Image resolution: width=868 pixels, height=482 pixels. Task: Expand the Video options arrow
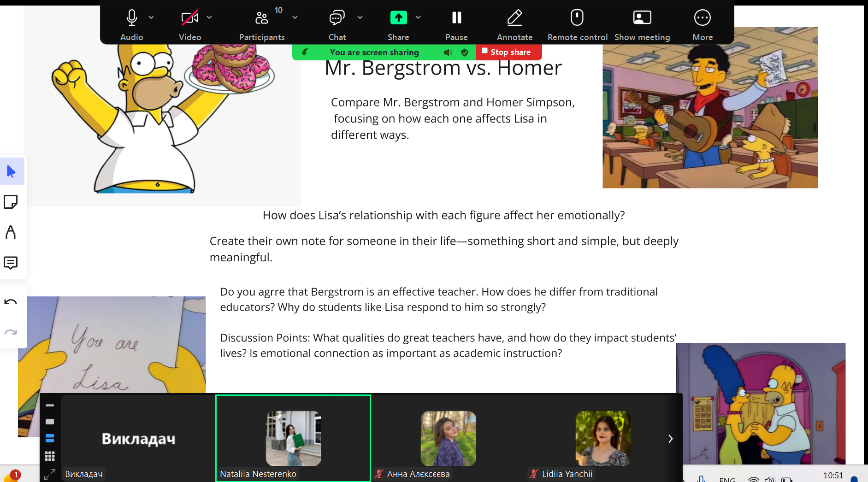coord(209,18)
